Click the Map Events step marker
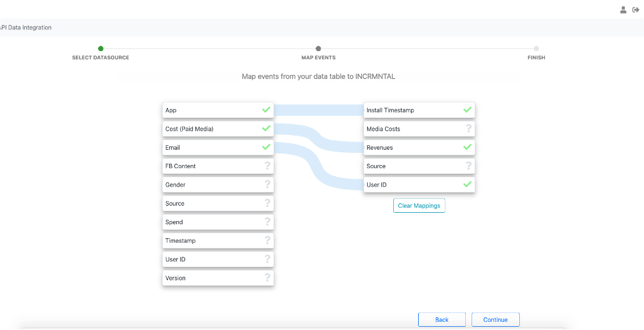The height and width of the screenshot is (330, 644). click(318, 49)
